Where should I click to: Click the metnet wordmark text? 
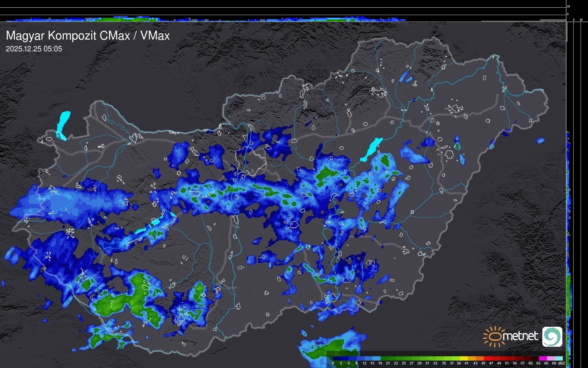point(521,336)
